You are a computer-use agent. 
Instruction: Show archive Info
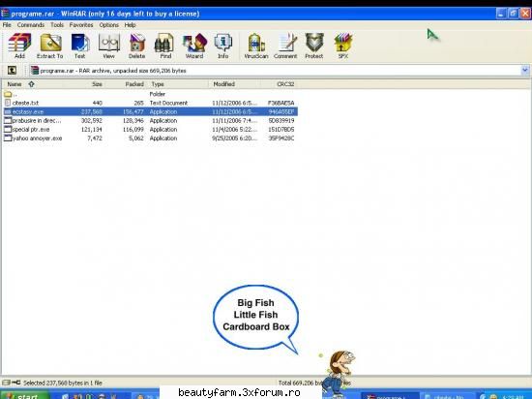(222, 46)
